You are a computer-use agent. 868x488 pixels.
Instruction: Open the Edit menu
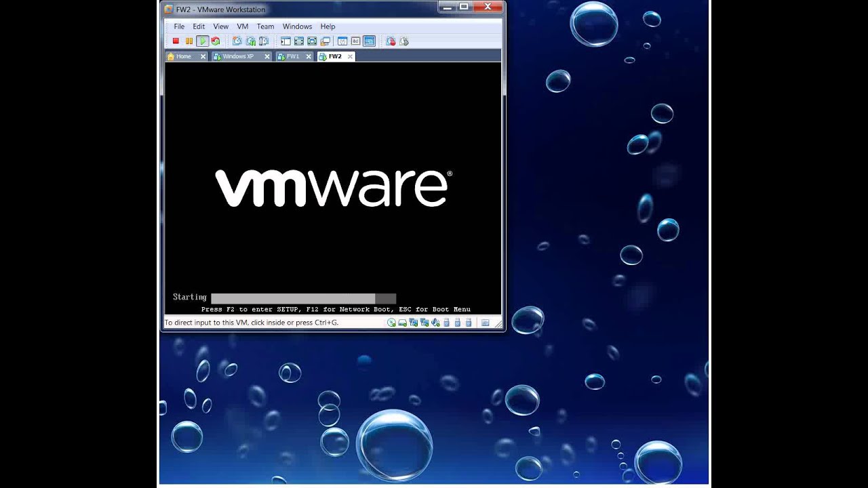pyautogui.click(x=199, y=26)
